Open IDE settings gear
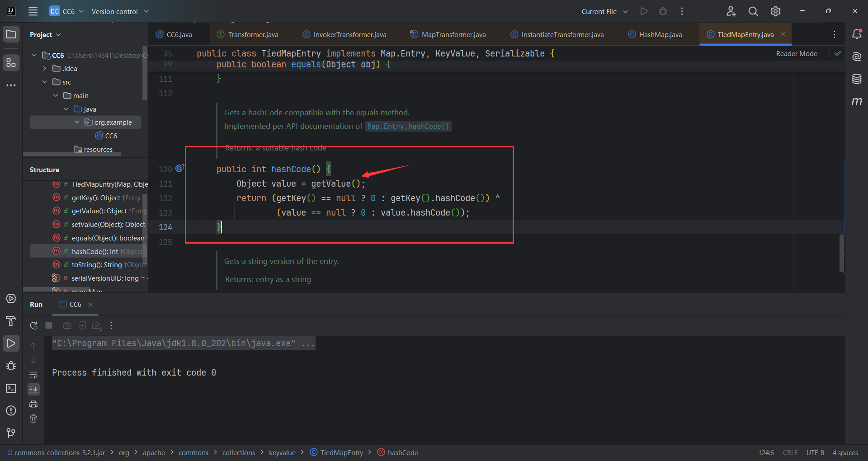This screenshot has height=461, width=868. pos(775,11)
